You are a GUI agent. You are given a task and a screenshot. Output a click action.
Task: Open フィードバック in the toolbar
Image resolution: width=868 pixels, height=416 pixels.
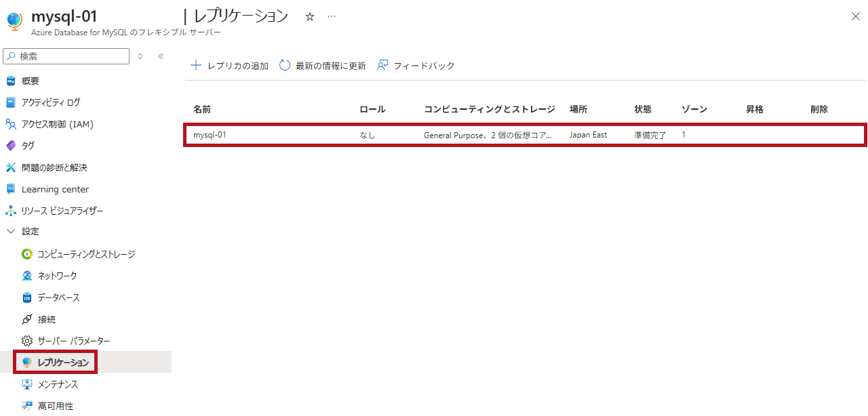click(416, 66)
